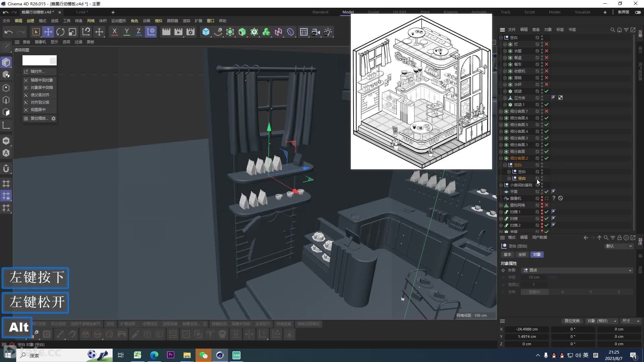Click 轴居中到对象 button

click(x=40, y=80)
